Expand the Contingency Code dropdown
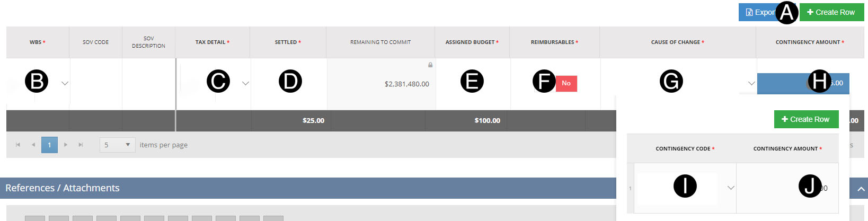The image size is (868, 221). [731, 188]
